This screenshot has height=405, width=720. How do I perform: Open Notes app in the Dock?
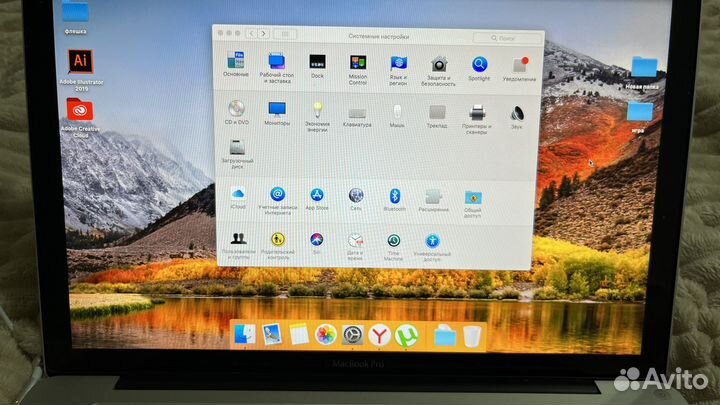[298, 334]
